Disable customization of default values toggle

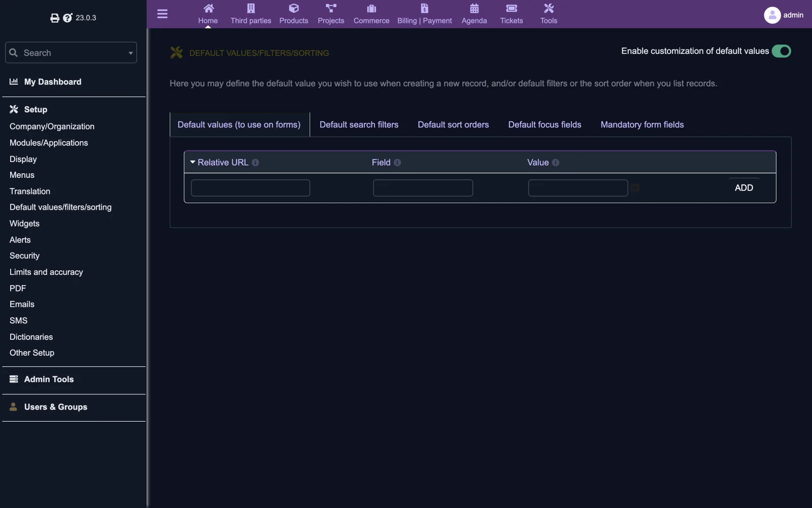point(782,51)
